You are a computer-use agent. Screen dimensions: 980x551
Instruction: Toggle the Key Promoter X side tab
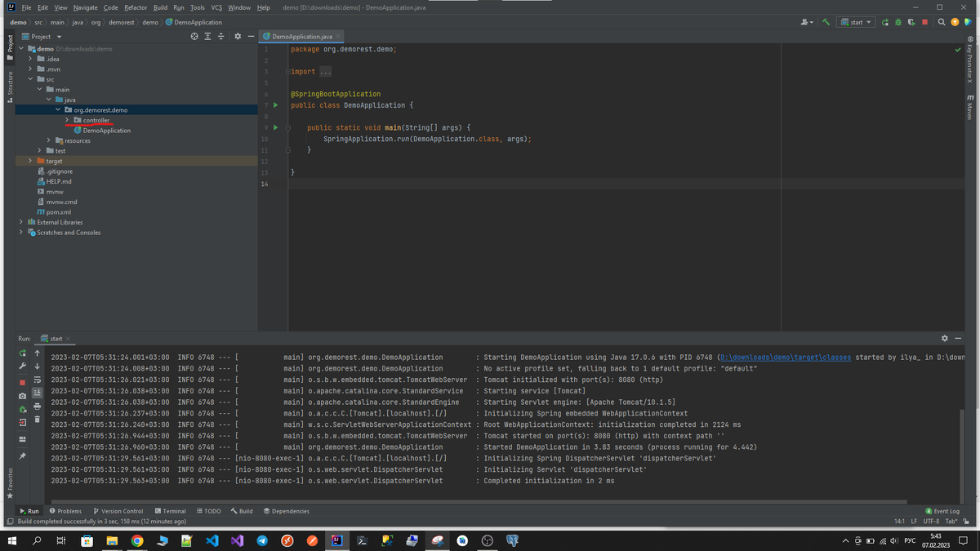pos(970,60)
